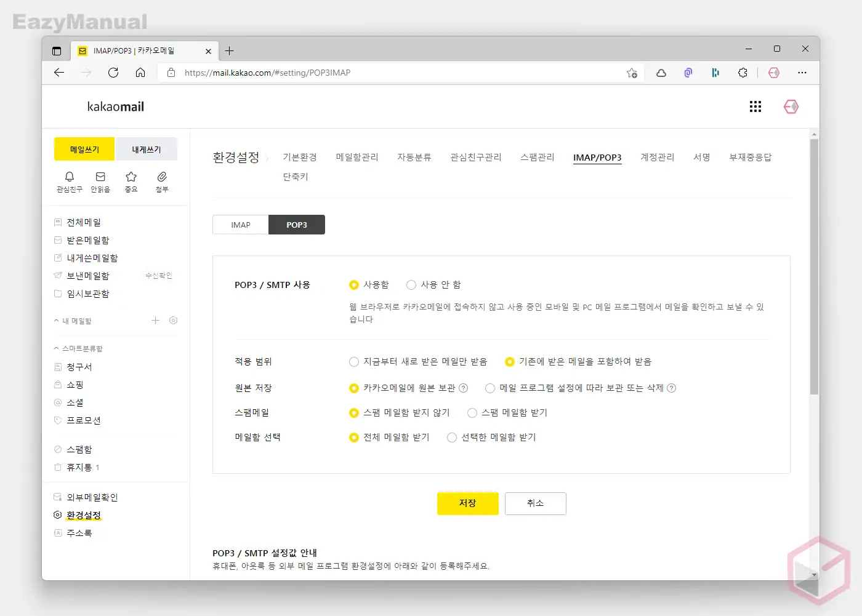Image resolution: width=862 pixels, height=616 pixels.
Task: Close the 카카오메일 browser tab
Action: [208, 51]
